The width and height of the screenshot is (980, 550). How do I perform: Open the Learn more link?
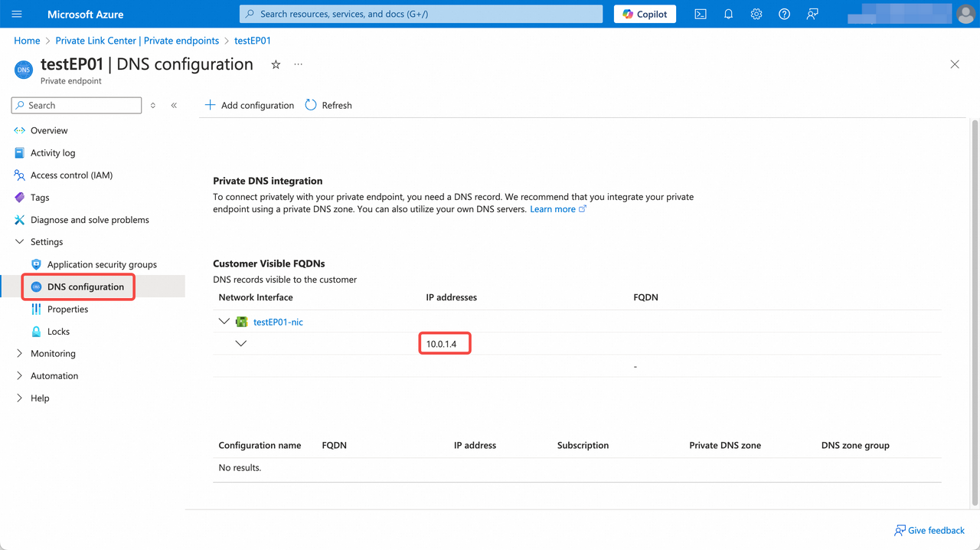coord(553,208)
